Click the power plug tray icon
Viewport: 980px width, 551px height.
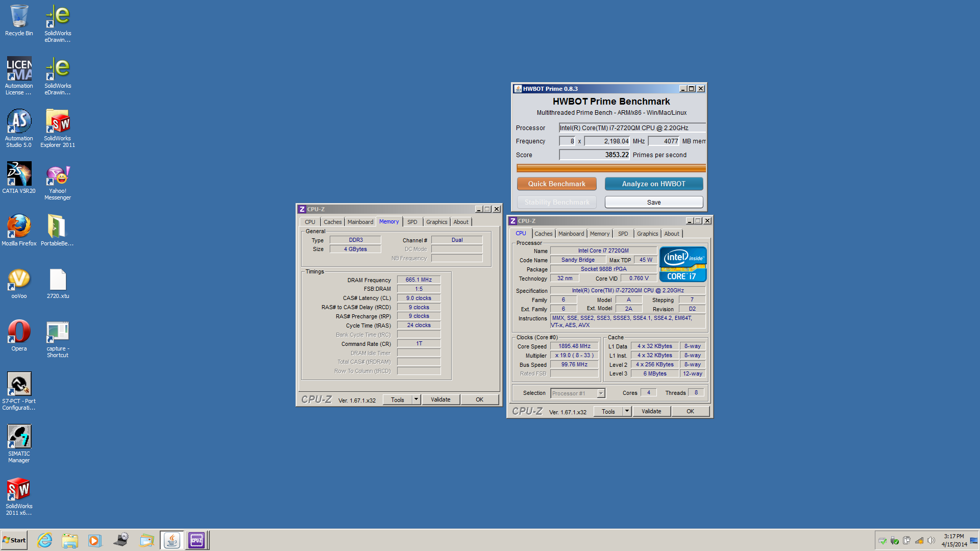pos(906,540)
